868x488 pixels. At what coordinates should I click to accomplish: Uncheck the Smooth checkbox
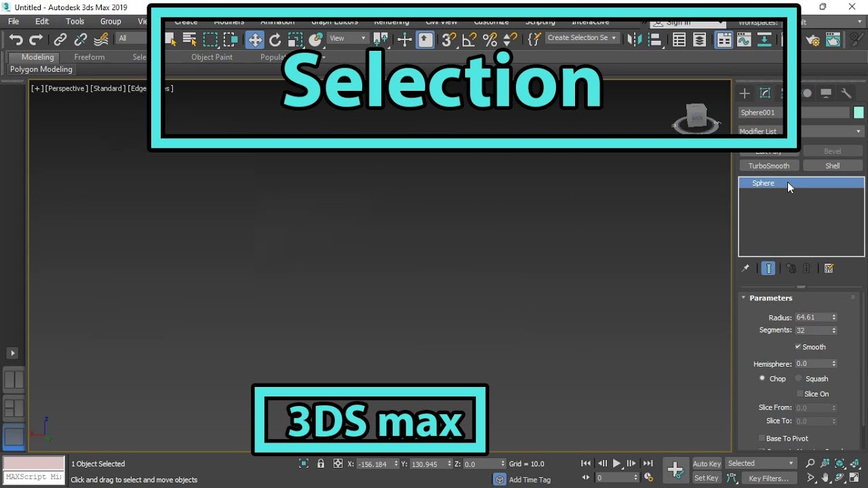[x=798, y=347]
